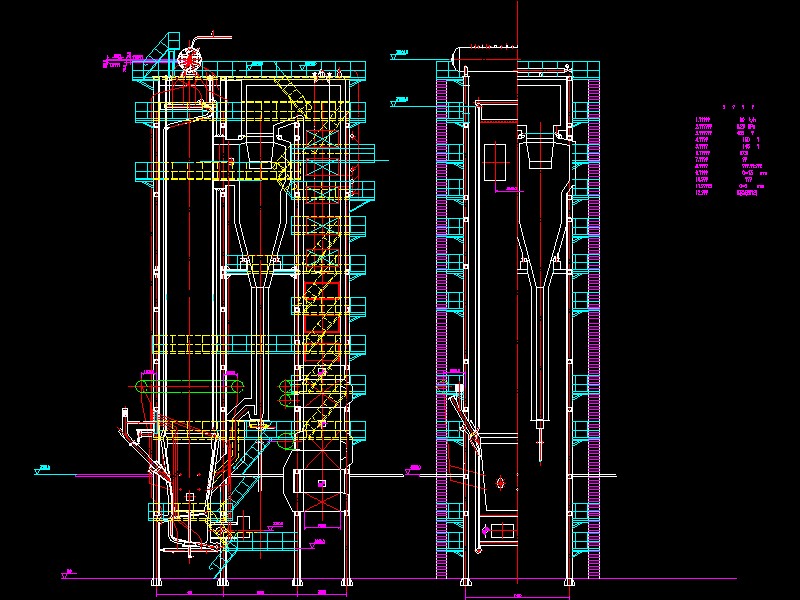
Task: Select the horizontal drum atop the right elevation
Action: coord(485,57)
